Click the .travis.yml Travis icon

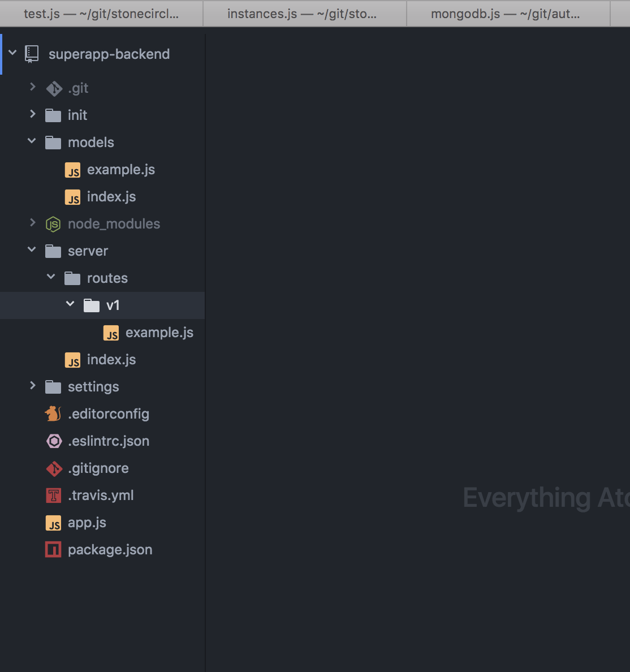53,496
